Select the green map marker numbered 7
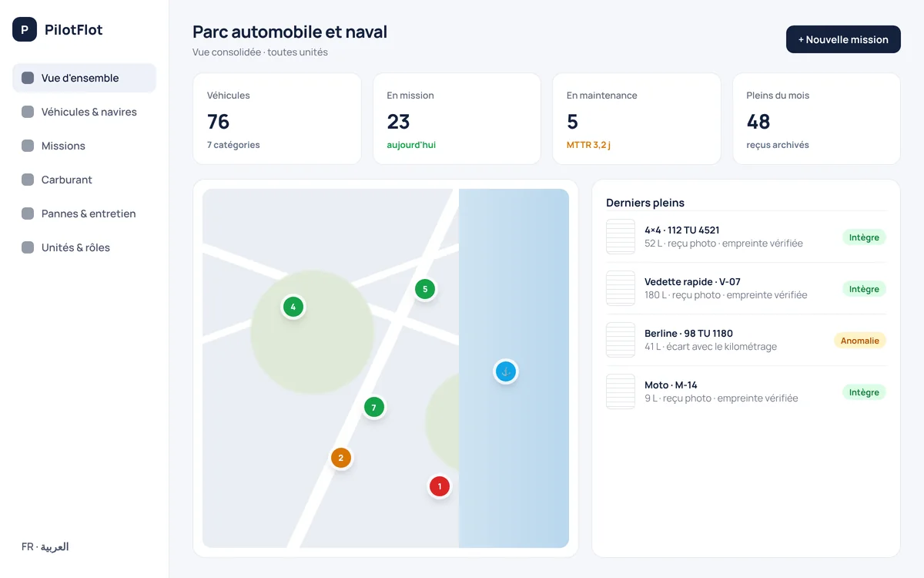The width and height of the screenshot is (924, 578). (x=373, y=407)
